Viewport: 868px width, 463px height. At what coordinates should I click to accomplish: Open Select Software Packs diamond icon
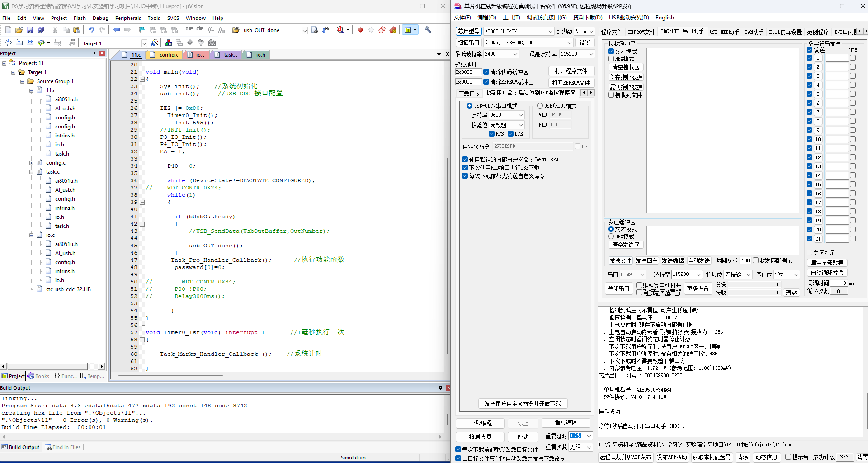point(190,43)
